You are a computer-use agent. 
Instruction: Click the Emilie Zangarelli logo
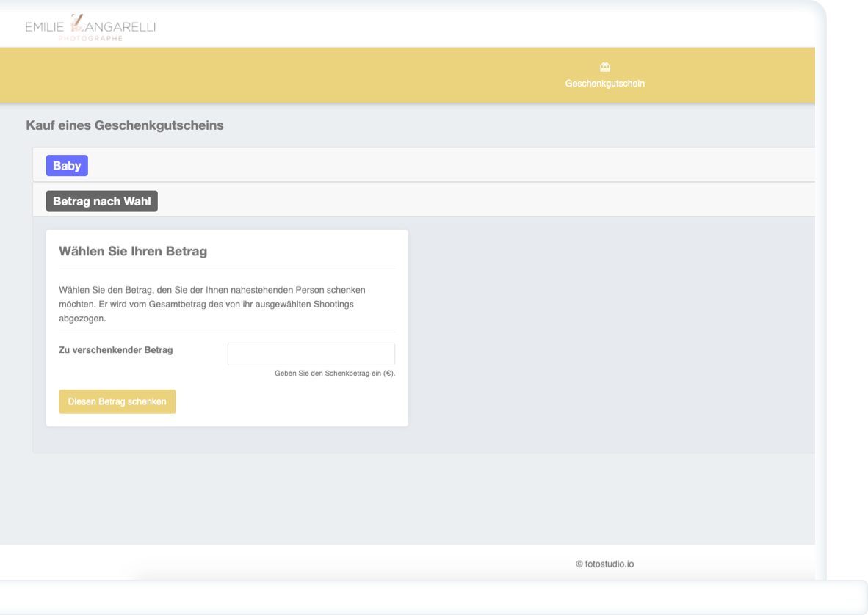[x=90, y=27]
